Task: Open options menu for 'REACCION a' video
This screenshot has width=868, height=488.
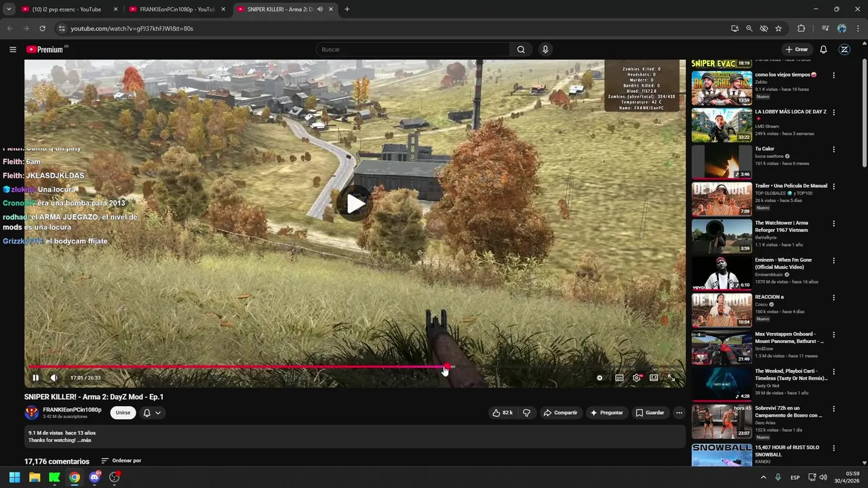Action: point(833,298)
